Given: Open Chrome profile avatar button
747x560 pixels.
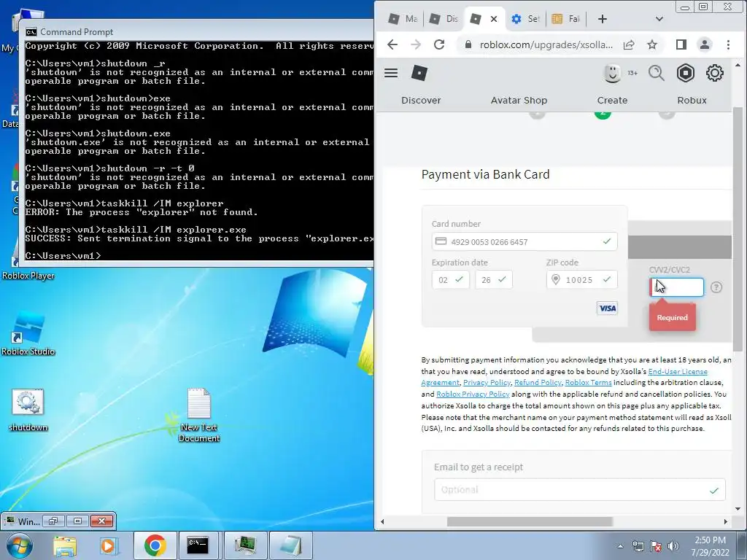Looking at the screenshot, I should (704, 44).
